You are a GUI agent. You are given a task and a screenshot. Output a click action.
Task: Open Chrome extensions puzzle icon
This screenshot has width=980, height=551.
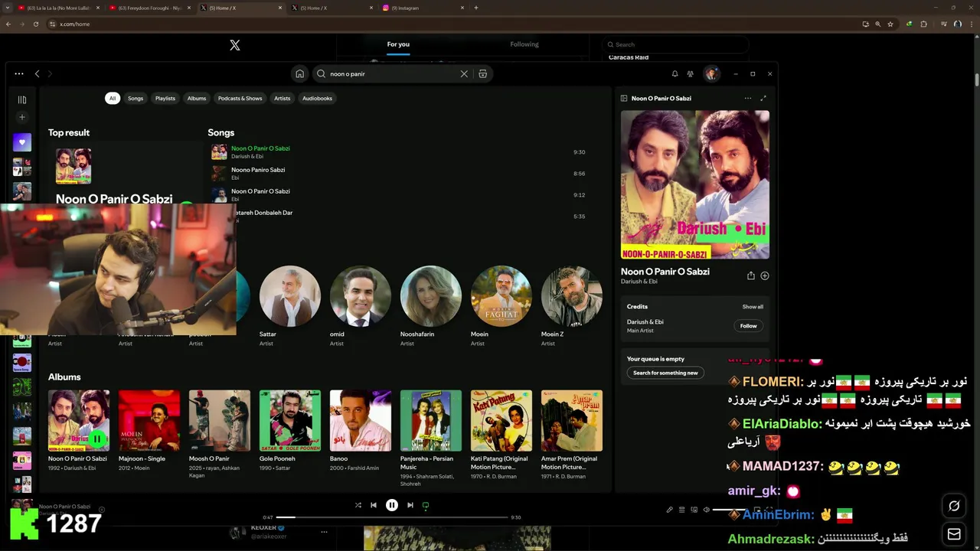(923, 24)
